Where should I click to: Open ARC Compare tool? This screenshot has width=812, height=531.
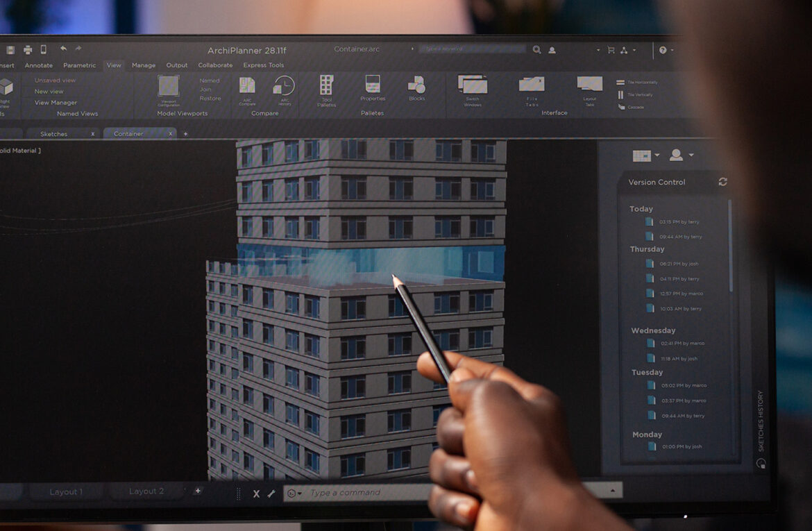click(247, 91)
